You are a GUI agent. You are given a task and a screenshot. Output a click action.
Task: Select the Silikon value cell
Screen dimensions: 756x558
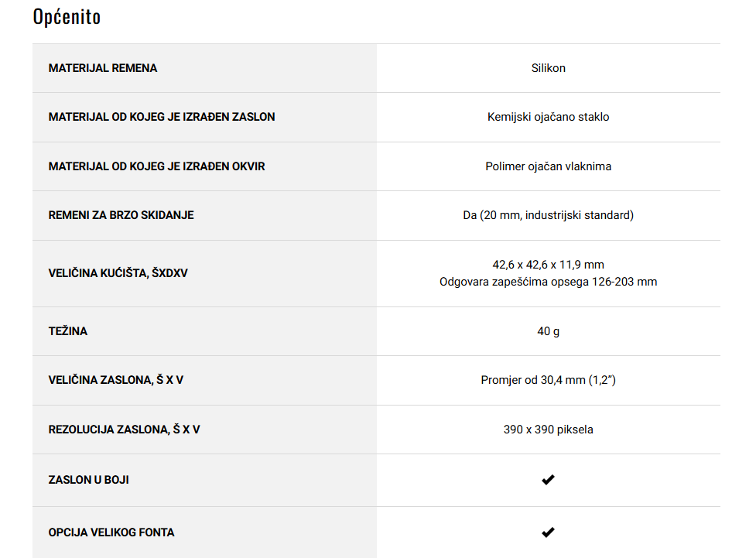pos(548,68)
